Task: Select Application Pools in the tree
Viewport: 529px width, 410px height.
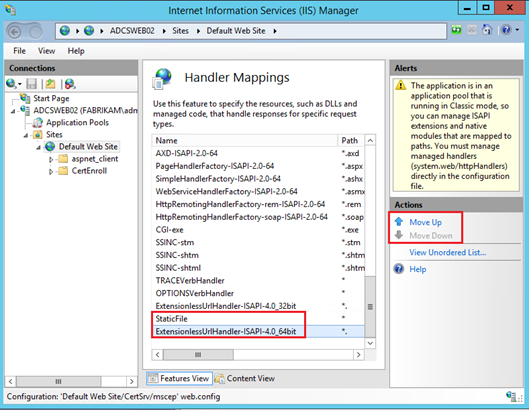Action: [x=77, y=122]
